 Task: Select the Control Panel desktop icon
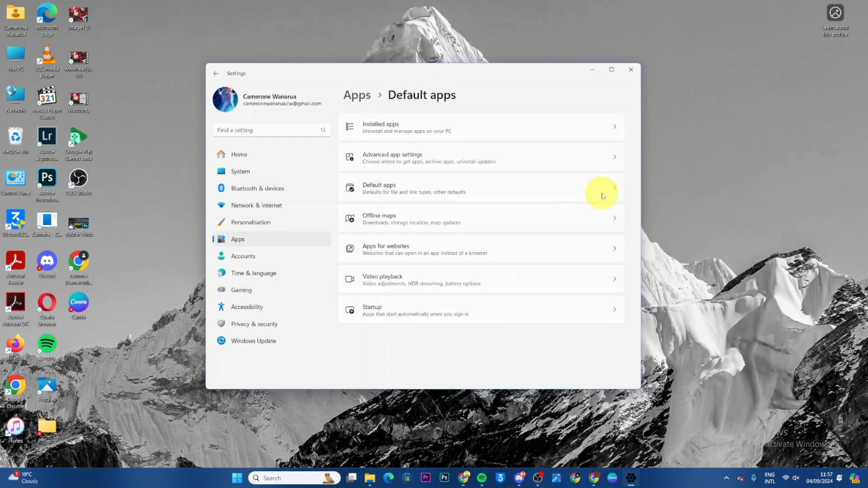(x=15, y=182)
